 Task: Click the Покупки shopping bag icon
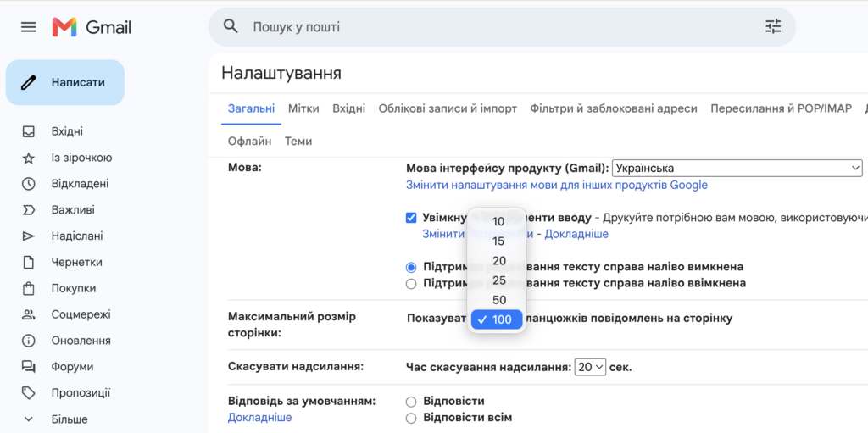[28, 288]
